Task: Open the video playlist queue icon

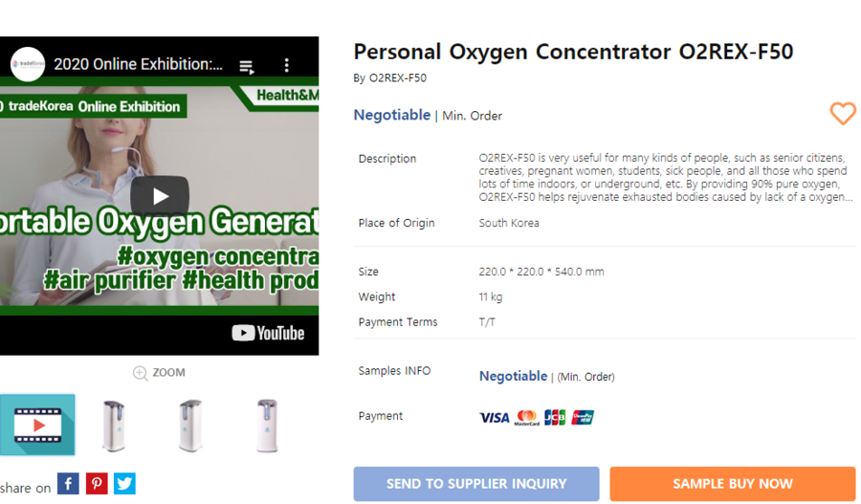Action: pos(247,66)
